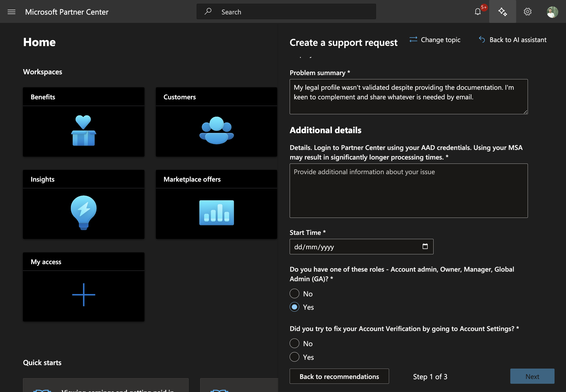
Task: Open the settings gear
Action: coord(528,12)
